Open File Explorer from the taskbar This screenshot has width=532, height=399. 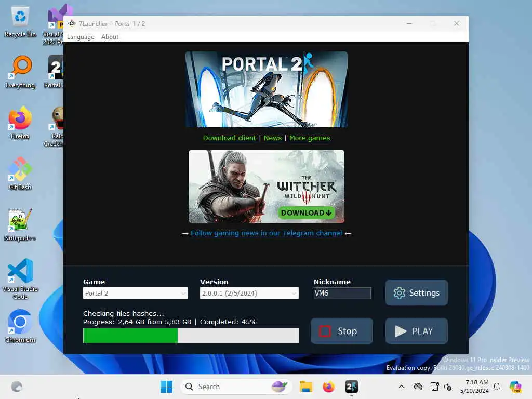[x=305, y=387]
